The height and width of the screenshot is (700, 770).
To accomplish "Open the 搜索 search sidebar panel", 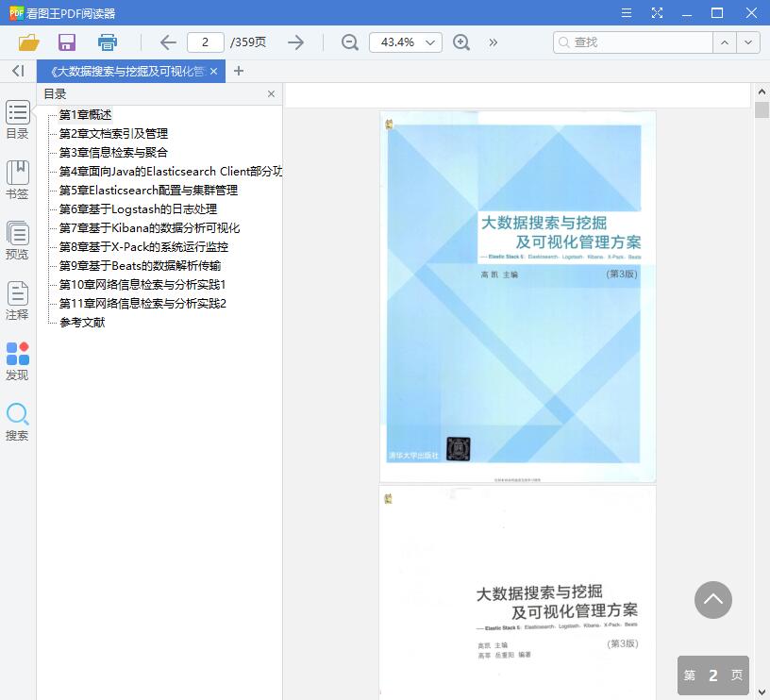I will [17, 422].
